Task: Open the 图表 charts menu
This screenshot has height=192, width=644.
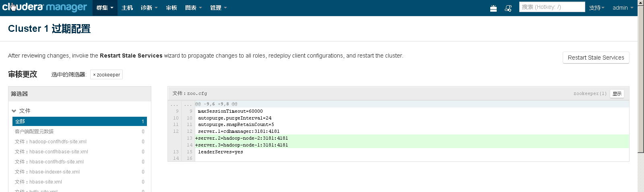Action: pos(193,8)
